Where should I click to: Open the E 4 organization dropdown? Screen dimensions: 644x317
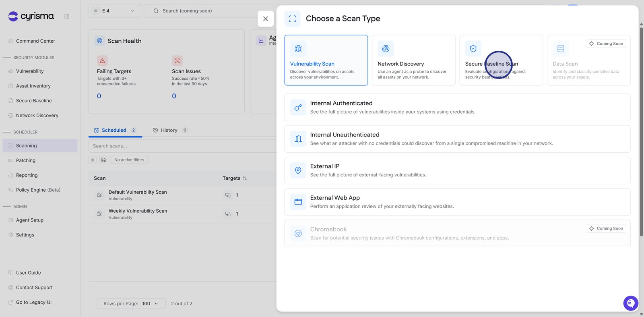[115, 11]
